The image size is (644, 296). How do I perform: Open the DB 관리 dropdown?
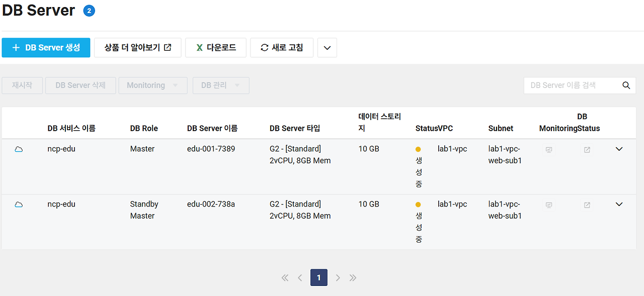pyautogui.click(x=221, y=85)
